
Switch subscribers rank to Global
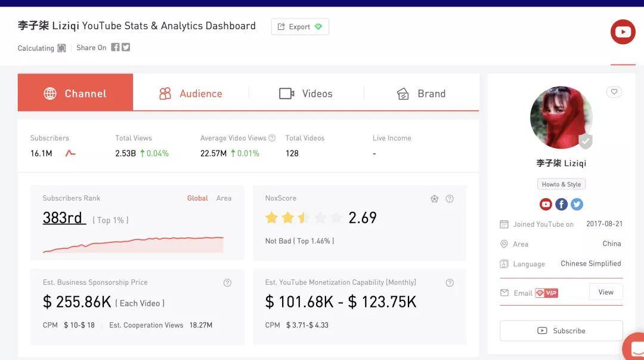point(197,198)
